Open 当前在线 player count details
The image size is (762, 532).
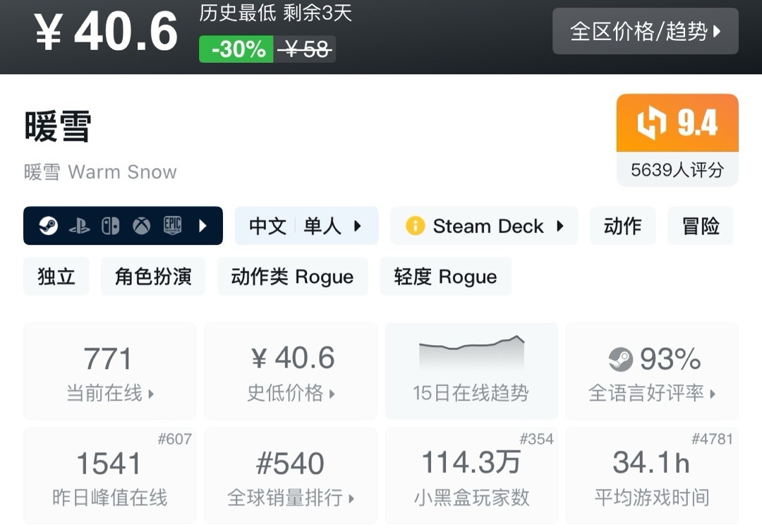tap(110, 371)
